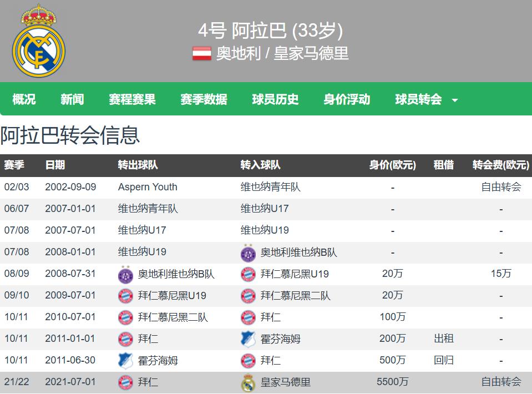This screenshot has height=394, width=532.
Task: Click Austria Wien B logo in 2008-07-31 row
Action: coord(125,275)
